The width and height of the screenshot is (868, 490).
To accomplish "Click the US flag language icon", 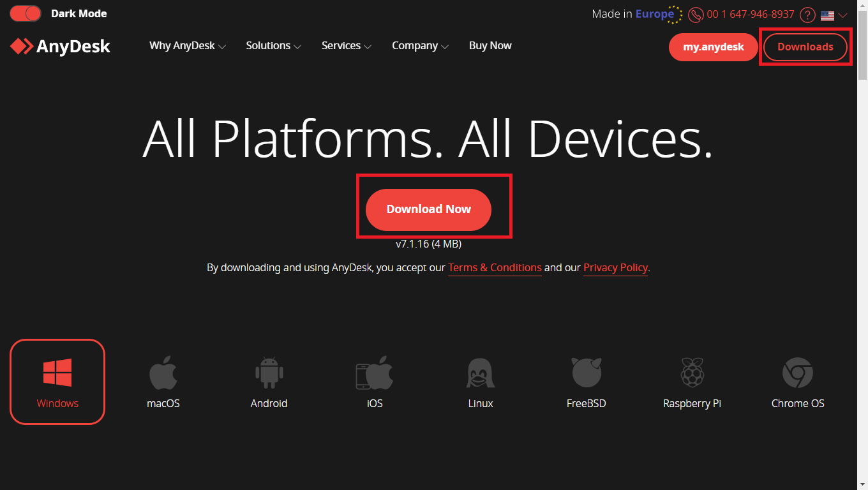I will click(x=828, y=15).
